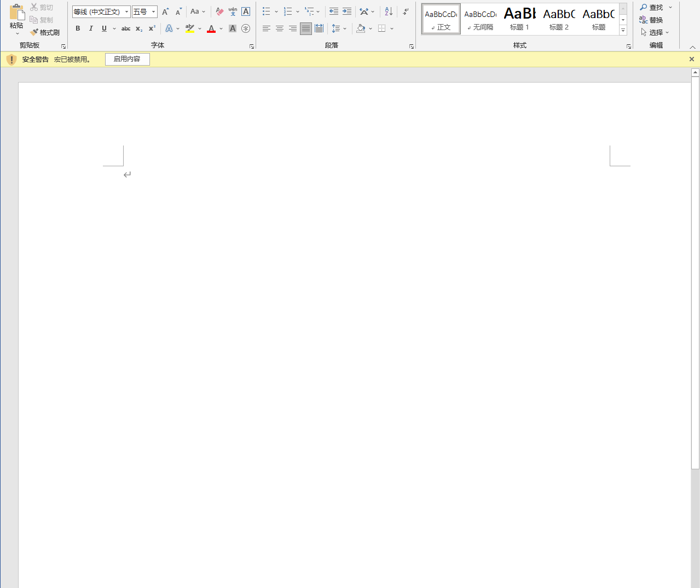This screenshot has width=700, height=588.
Task: Click 替换 to replace text
Action: [651, 20]
